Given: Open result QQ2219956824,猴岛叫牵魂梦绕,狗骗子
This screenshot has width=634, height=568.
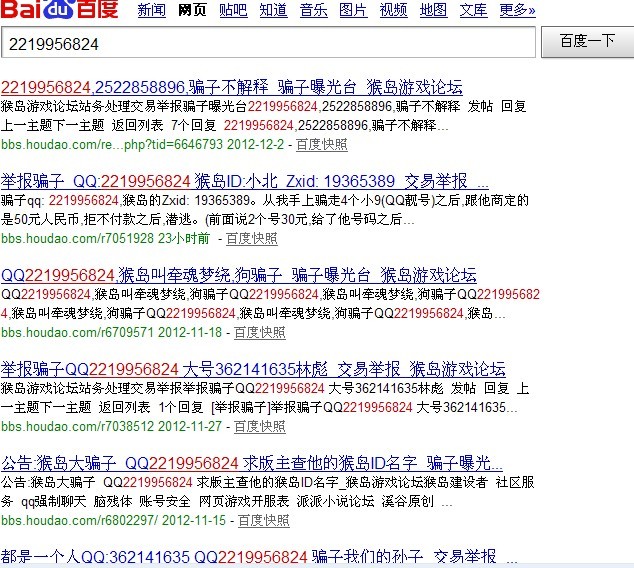Looking at the screenshot, I should 239,275.
